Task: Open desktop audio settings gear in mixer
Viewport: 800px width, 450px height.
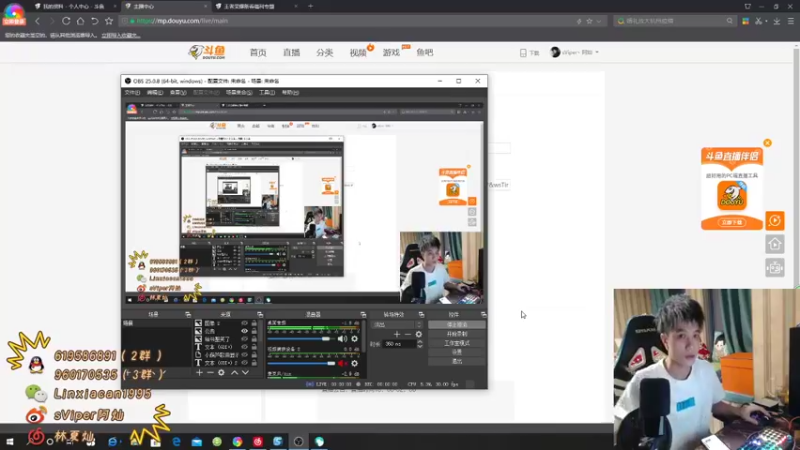Action: pyautogui.click(x=355, y=339)
